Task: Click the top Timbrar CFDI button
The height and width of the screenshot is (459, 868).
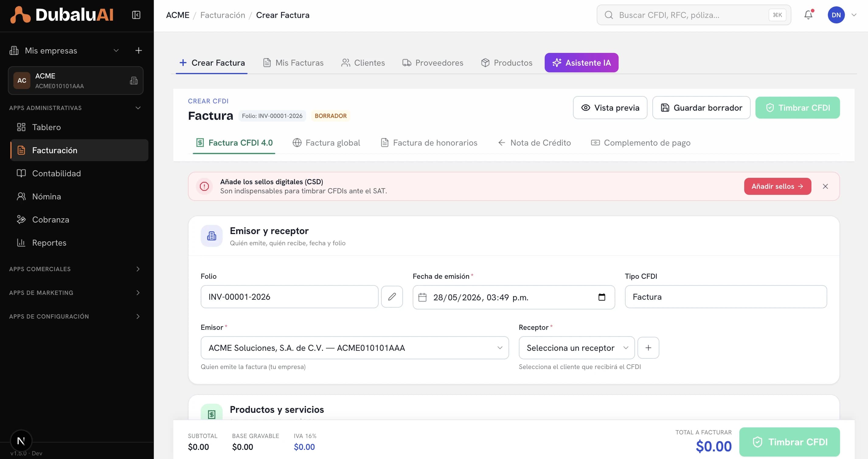Action: coord(797,108)
